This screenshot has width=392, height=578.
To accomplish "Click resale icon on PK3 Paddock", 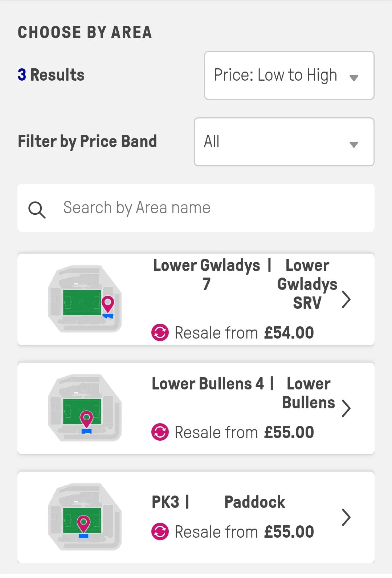I will (160, 532).
